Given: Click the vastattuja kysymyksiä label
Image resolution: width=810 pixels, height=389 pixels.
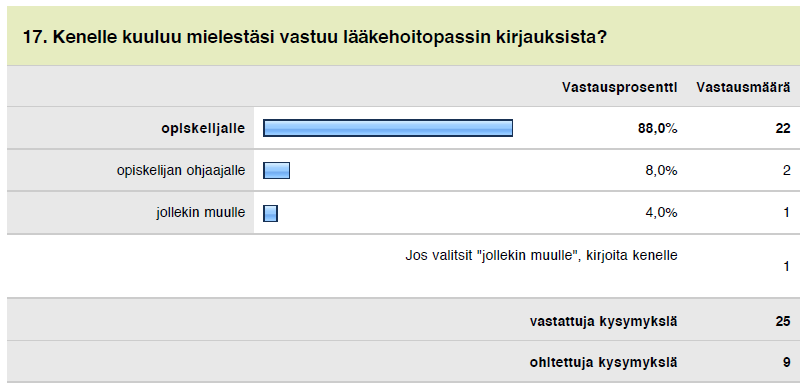Looking at the screenshot, I should click(x=603, y=321).
